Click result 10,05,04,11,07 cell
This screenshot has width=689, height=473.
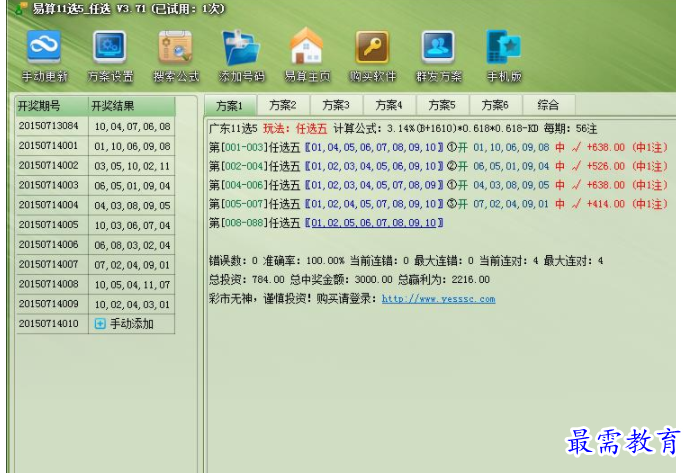click(x=132, y=285)
